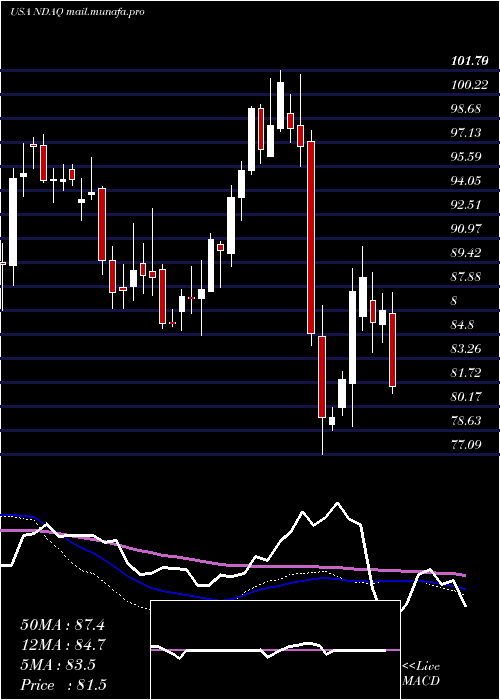
Task: Click the tallest red candlestick dropping from 97
Action: tap(311, 238)
